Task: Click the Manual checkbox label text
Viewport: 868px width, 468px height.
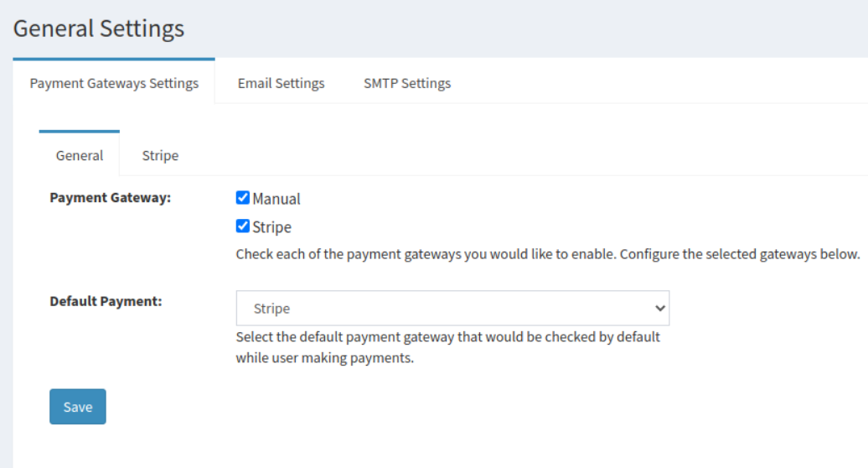Action: 276,199
